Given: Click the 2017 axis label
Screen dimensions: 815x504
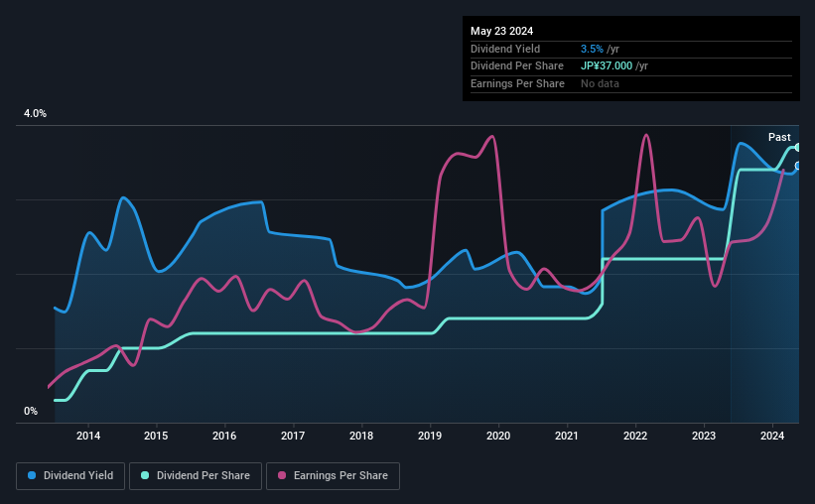Looking at the screenshot, I should click(x=293, y=436).
